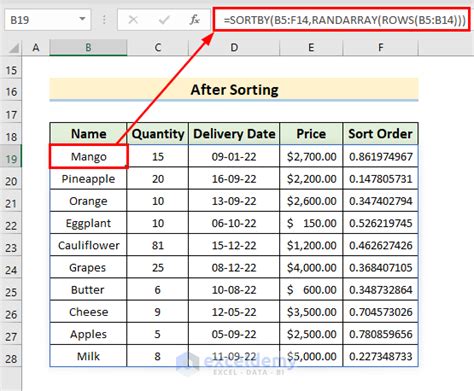Viewport: 474px width, 391px height.
Task: Select column E header
Action: click(311, 48)
